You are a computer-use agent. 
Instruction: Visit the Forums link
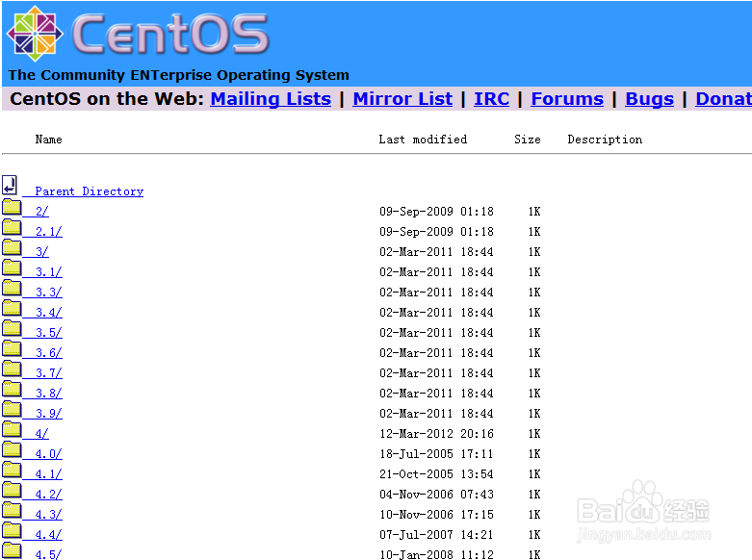click(567, 99)
